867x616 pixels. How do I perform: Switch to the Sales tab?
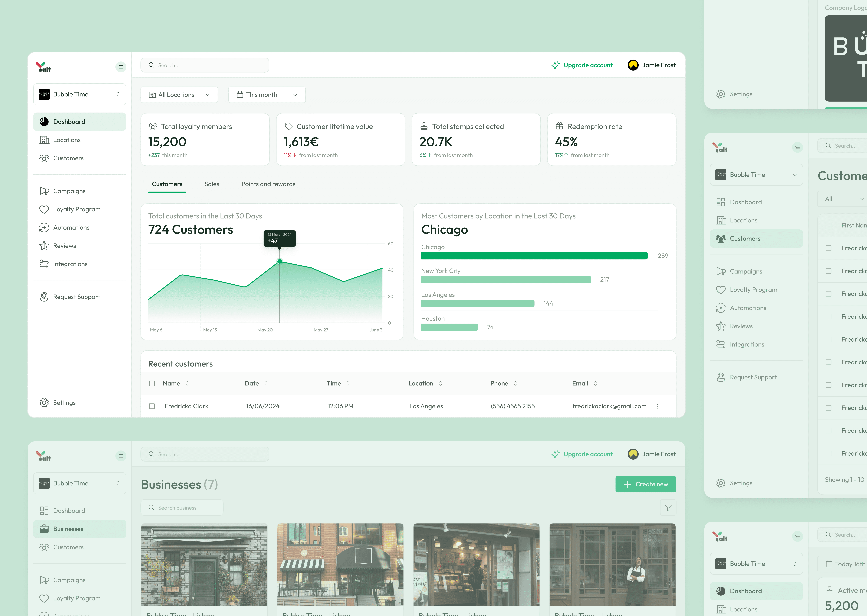pos(212,184)
